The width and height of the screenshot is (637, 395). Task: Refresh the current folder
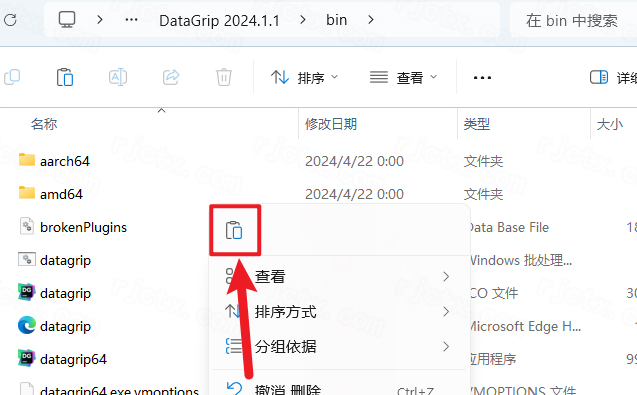(x=10, y=20)
